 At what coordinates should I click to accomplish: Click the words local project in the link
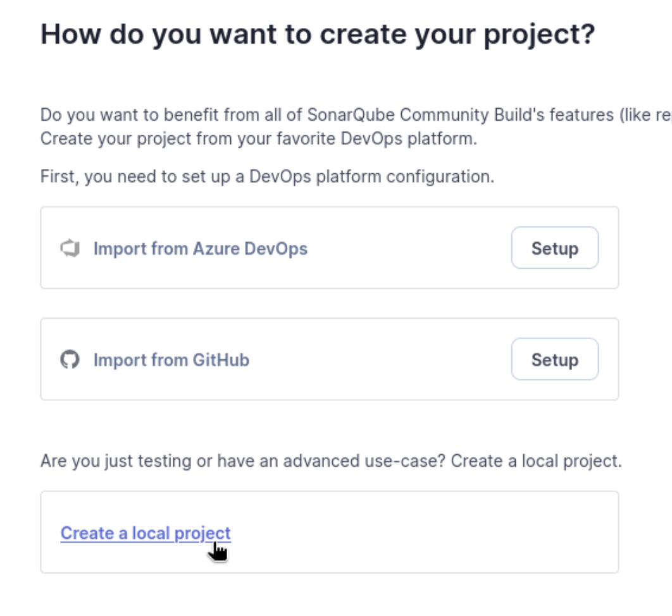pos(181,533)
